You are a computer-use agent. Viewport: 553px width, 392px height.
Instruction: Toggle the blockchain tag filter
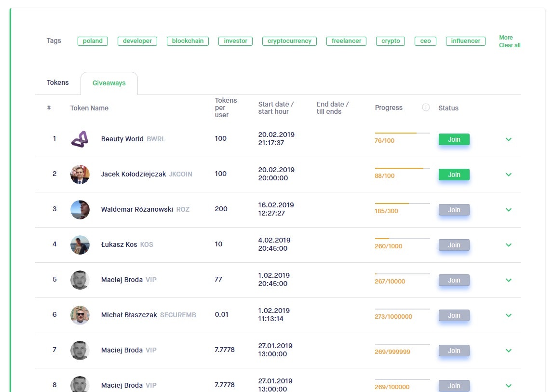(x=188, y=41)
